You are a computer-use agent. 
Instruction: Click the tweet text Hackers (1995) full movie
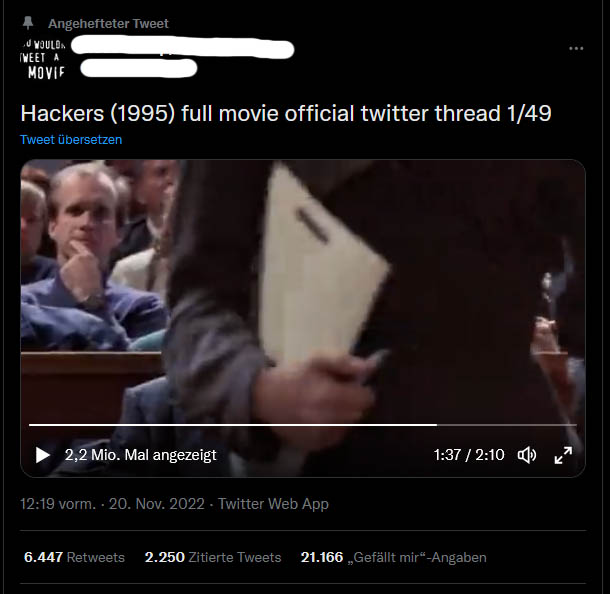point(286,114)
